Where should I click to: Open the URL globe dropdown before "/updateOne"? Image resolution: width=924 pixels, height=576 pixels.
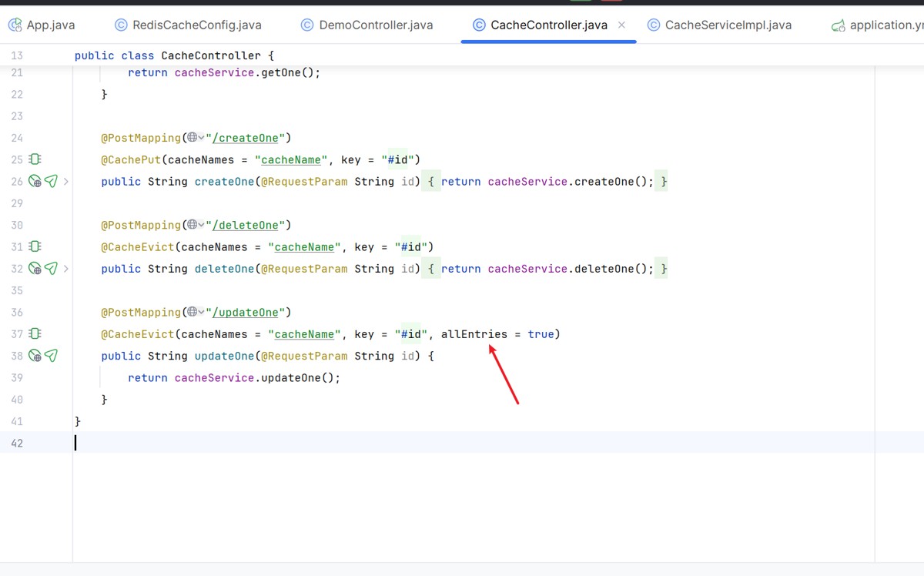point(195,312)
